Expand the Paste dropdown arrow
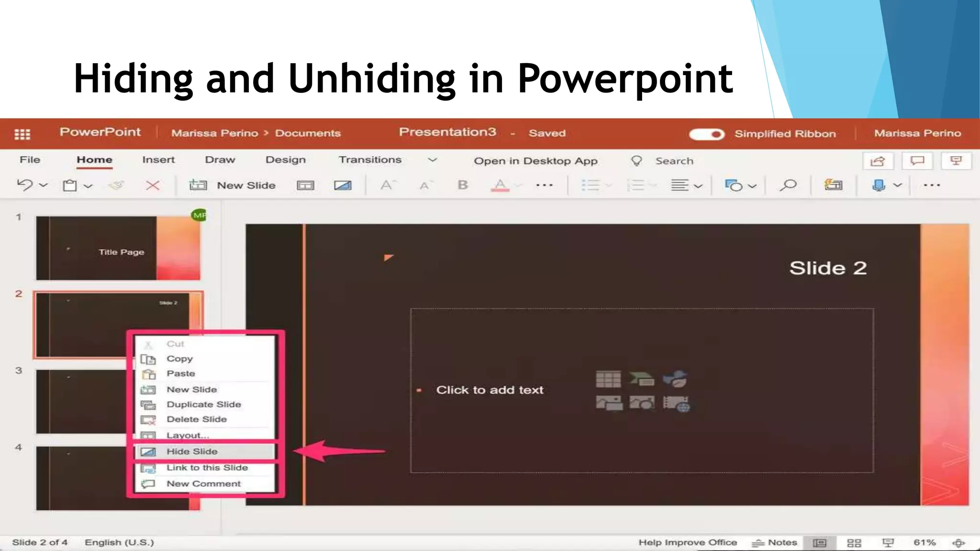Image resolution: width=980 pixels, height=551 pixels. click(x=88, y=186)
